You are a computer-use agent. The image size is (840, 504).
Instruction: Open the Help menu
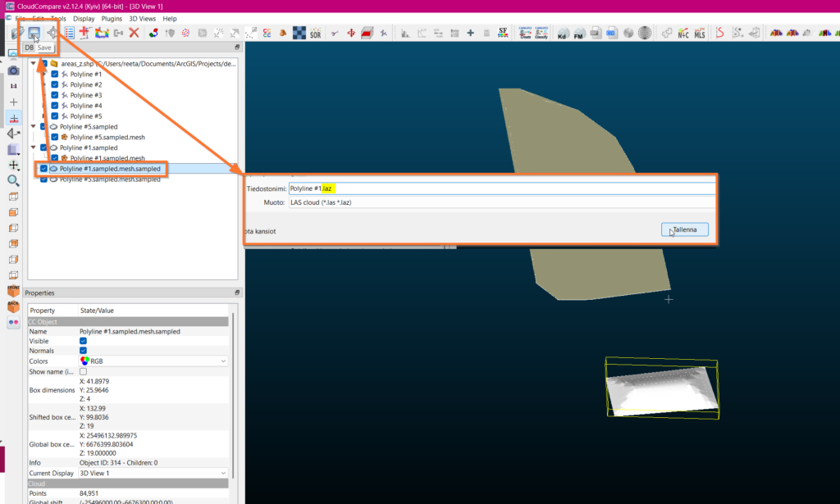click(x=169, y=19)
